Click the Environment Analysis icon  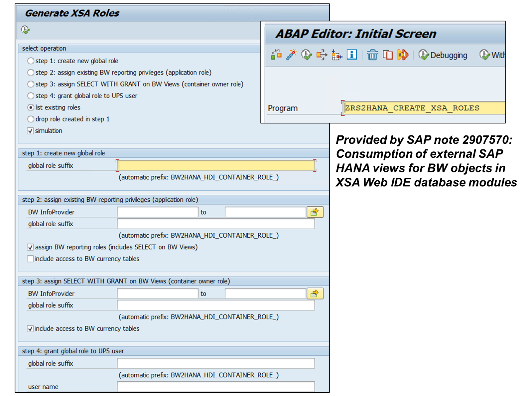point(337,55)
